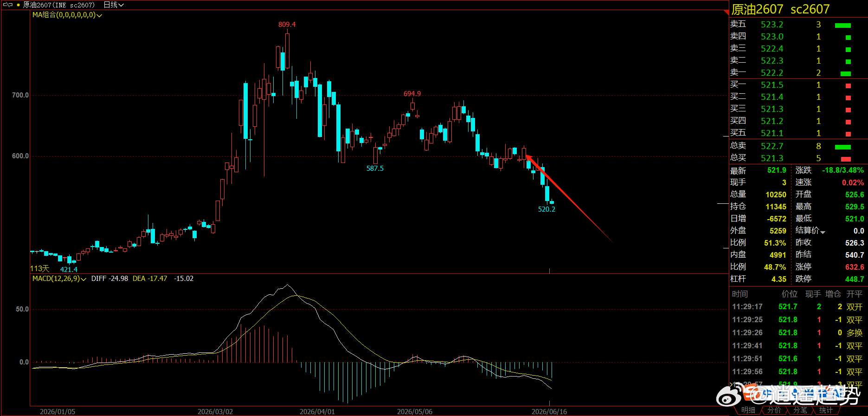
Task: Click the 700.0 price axis label
Action: point(20,95)
